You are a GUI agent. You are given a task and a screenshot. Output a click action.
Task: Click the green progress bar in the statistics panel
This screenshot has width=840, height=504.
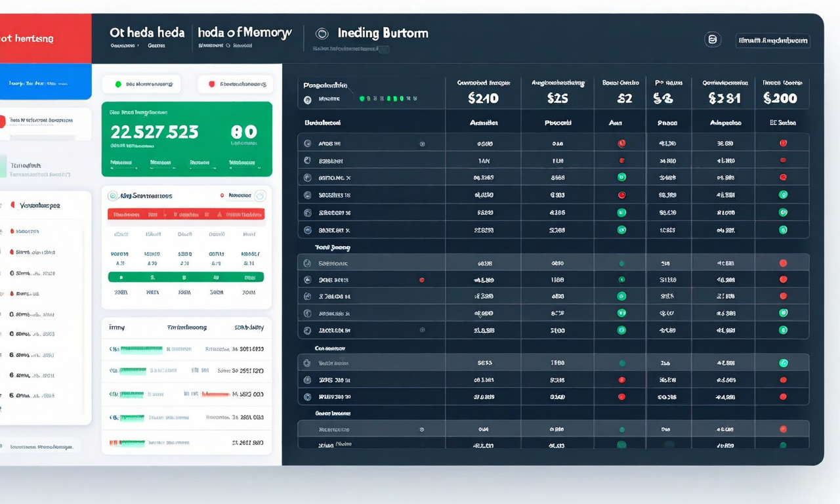tap(186, 276)
